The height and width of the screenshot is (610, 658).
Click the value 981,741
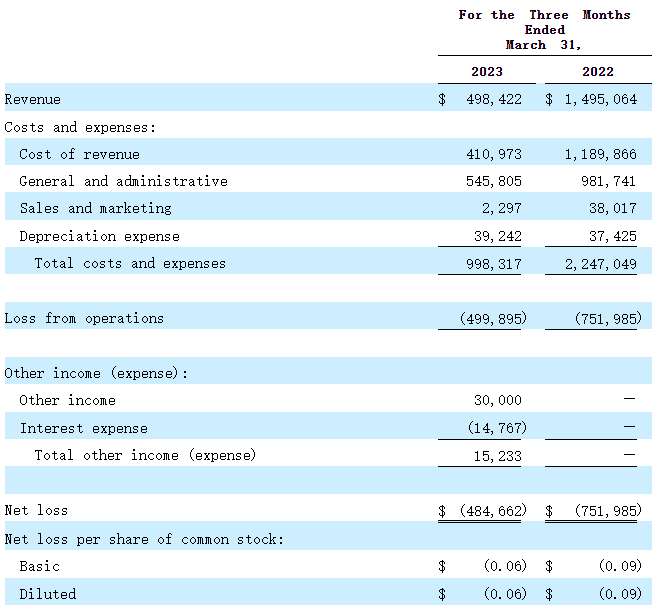[608, 181]
